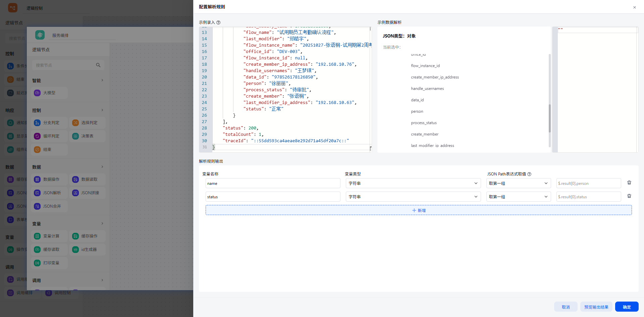
Task: Open 变量类型 dropdown for status row
Action: pos(413,197)
